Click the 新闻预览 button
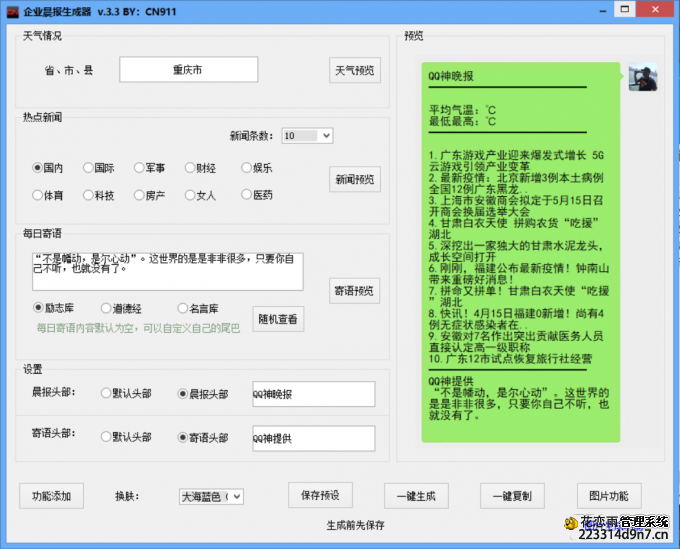 355,179
